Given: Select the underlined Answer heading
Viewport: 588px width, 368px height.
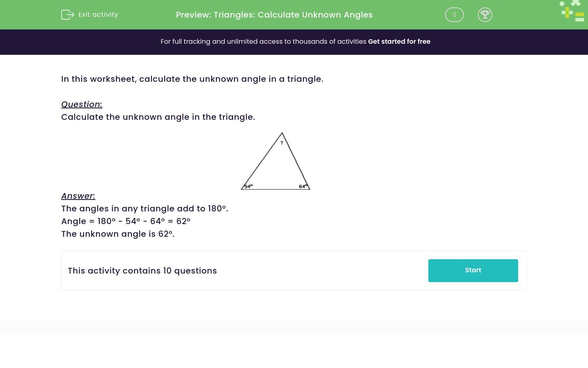Looking at the screenshot, I should [78, 196].
